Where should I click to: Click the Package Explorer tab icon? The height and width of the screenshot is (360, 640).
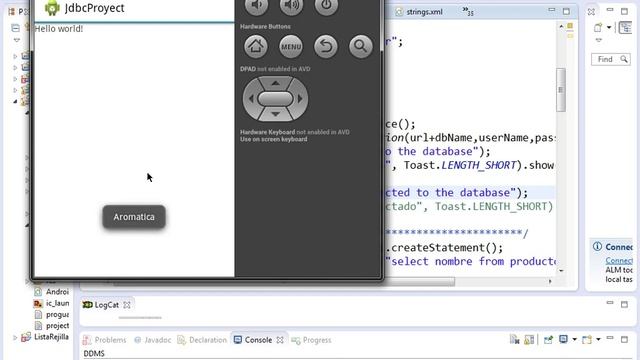tap(11, 12)
